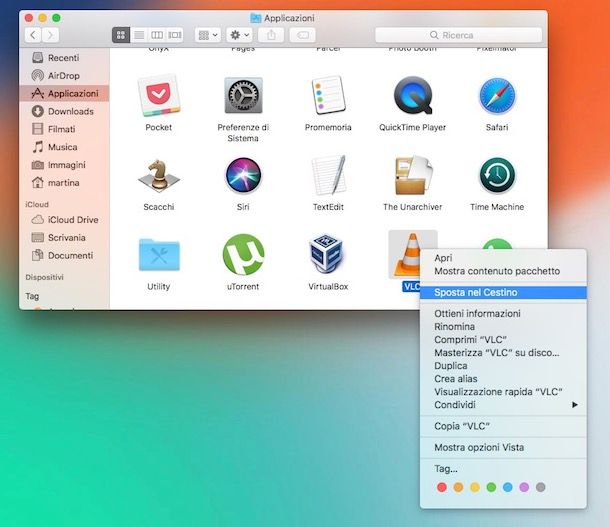The height and width of the screenshot is (527, 610).
Task: Open Documenti in the sidebar
Action: point(64,255)
